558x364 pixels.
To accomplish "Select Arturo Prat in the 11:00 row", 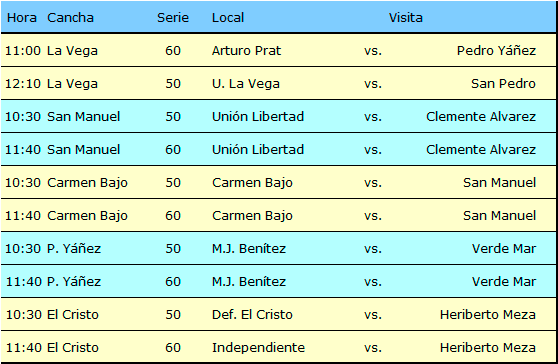I will click(246, 51).
